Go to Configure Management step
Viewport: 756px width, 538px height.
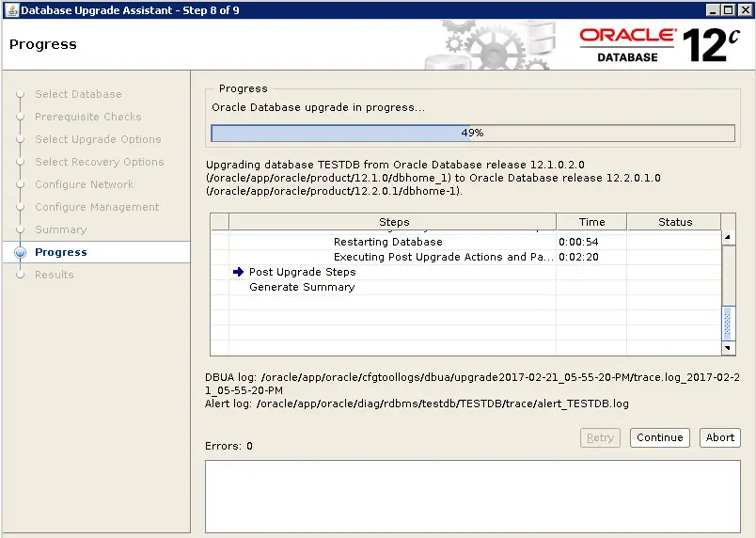tap(97, 207)
